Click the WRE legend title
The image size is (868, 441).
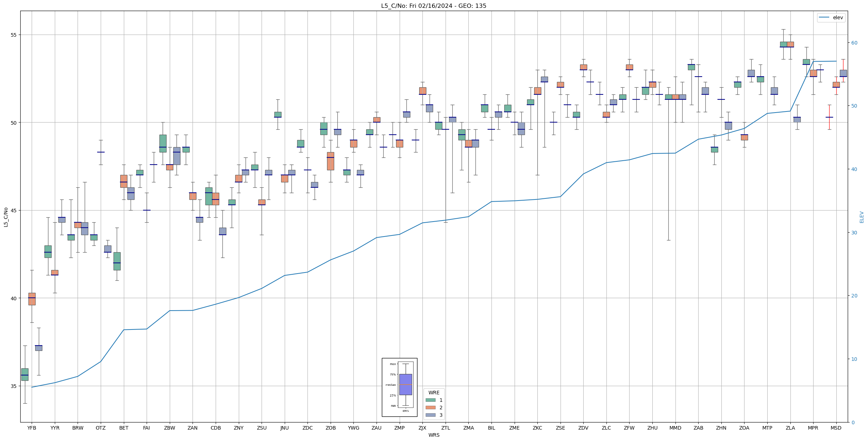(x=433, y=393)
